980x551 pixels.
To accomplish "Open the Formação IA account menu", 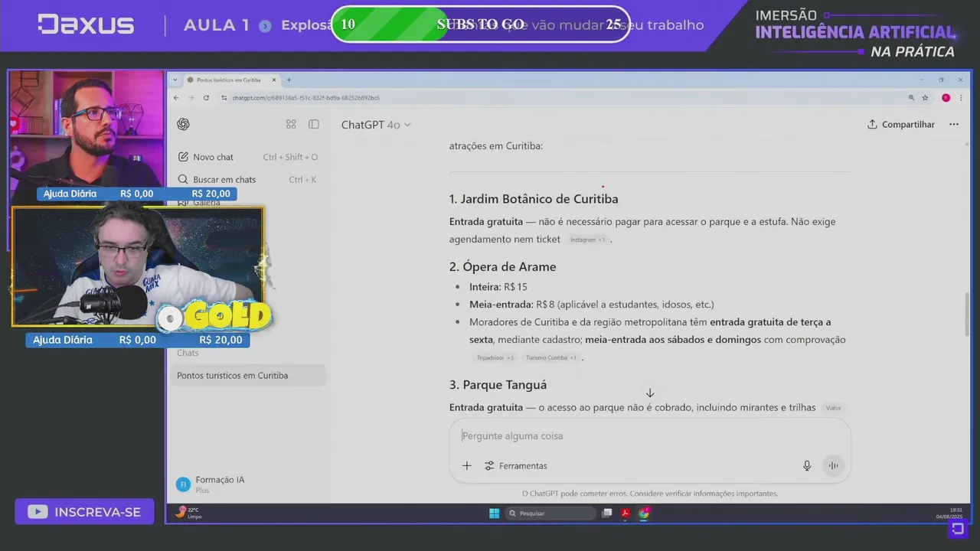I will [248, 484].
